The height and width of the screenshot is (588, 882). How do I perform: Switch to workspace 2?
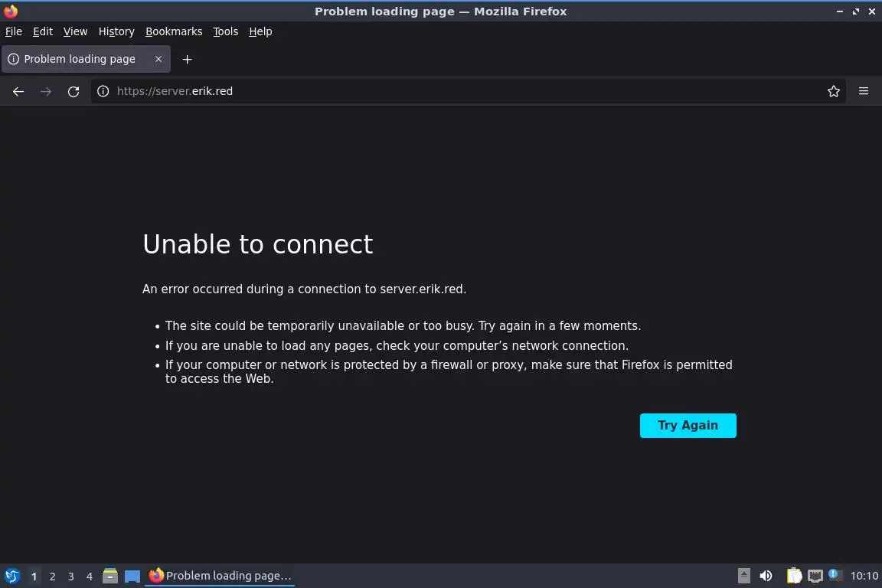coord(52,577)
